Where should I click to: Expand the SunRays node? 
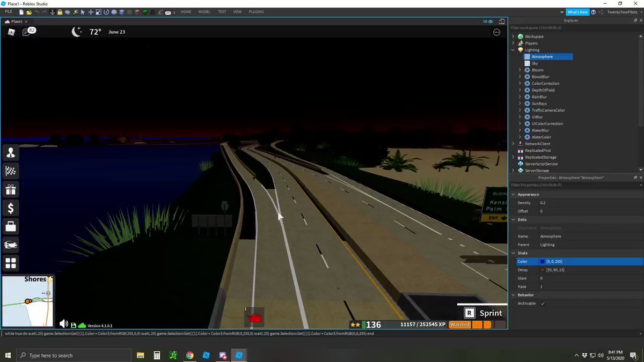tap(519, 104)
